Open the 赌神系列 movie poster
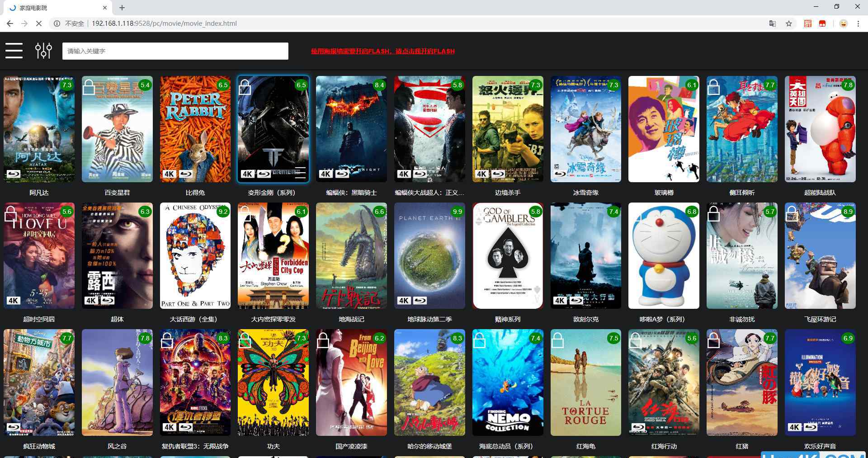This screenshot has height=458, width=868. [508, 256]
